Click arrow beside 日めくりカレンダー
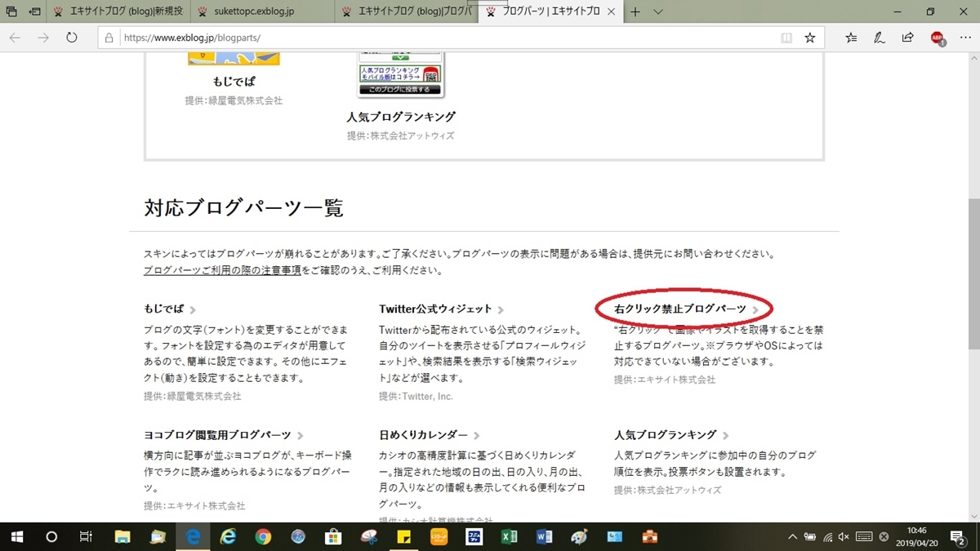980x551 pixels. point(477,436)
